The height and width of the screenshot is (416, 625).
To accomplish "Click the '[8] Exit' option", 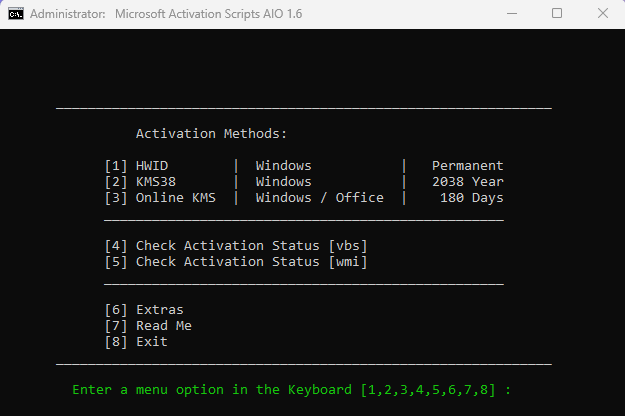I will tap(136, 342).
